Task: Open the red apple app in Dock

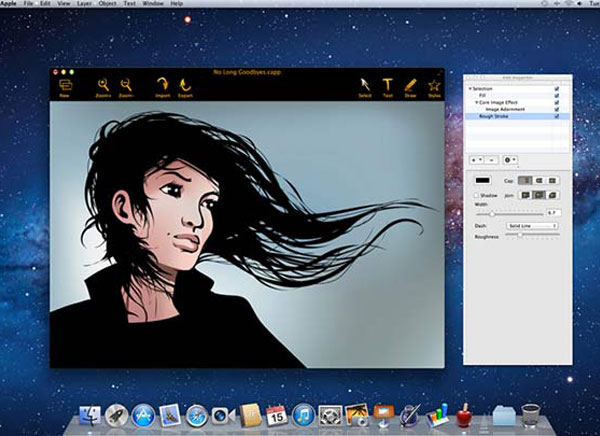Action: pyautogui.click(x=464, y=416)
